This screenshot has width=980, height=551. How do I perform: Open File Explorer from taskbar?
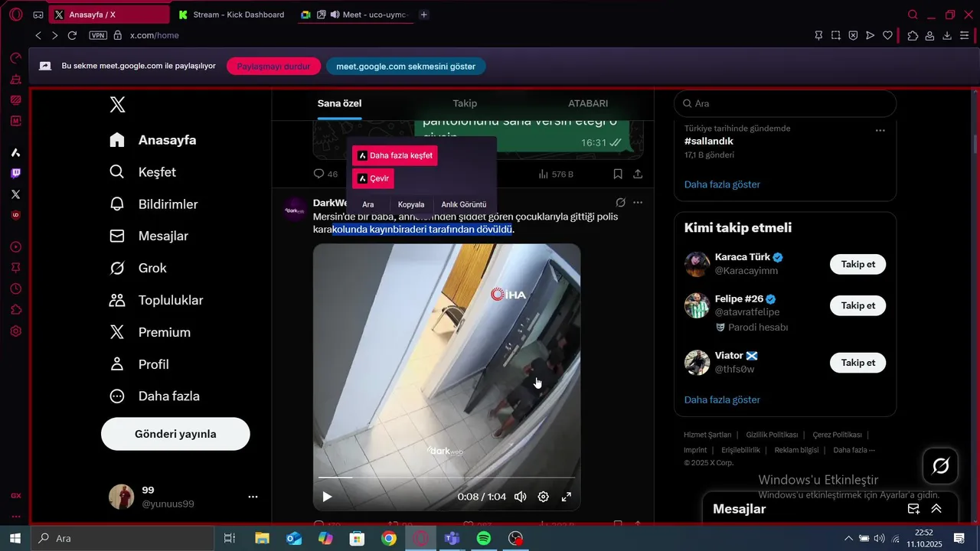(x=263, y=538)
